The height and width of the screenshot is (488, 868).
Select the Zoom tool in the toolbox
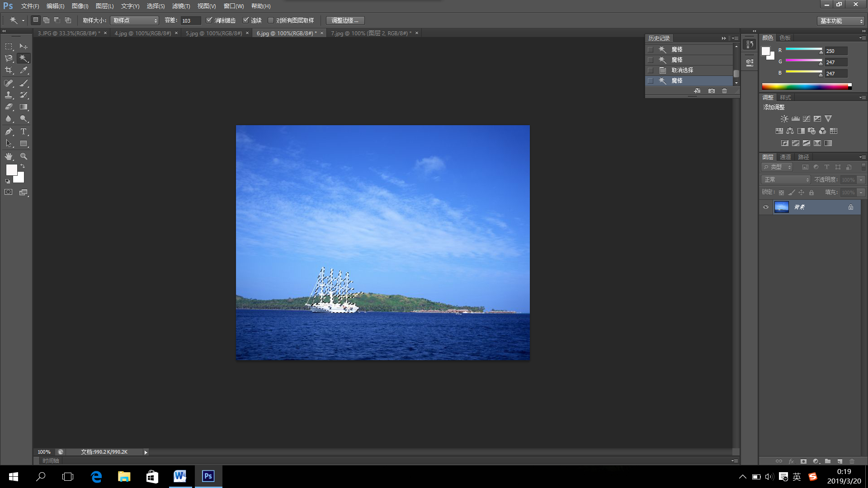[x=24, y=156]
